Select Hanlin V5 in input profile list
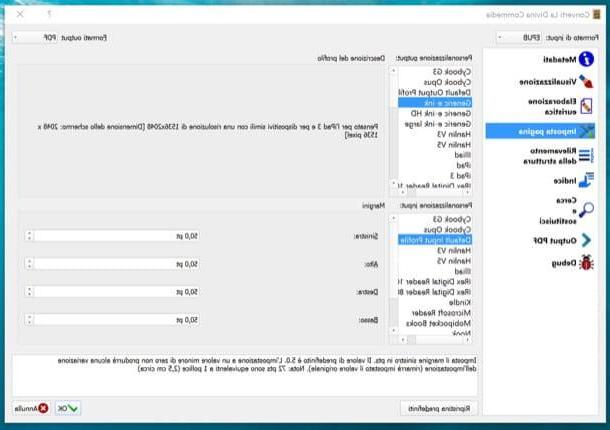610x430 pixels. point(435,261)
